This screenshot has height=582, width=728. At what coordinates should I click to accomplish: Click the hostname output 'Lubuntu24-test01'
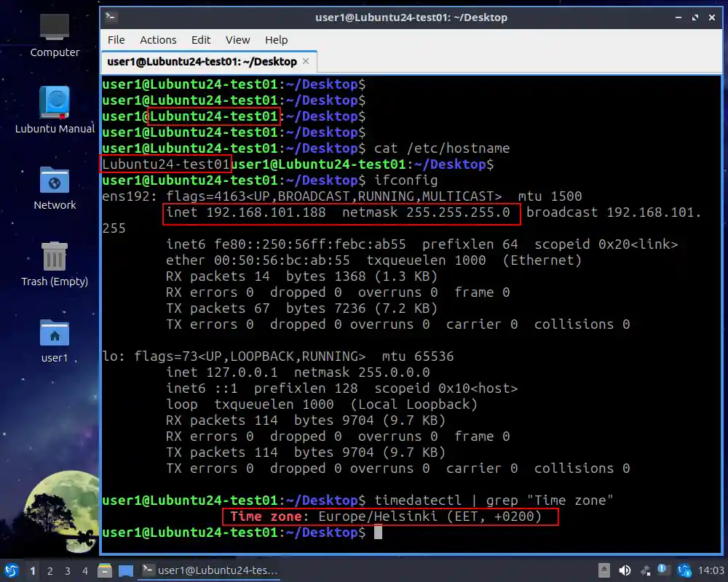[x=166, y=164]
